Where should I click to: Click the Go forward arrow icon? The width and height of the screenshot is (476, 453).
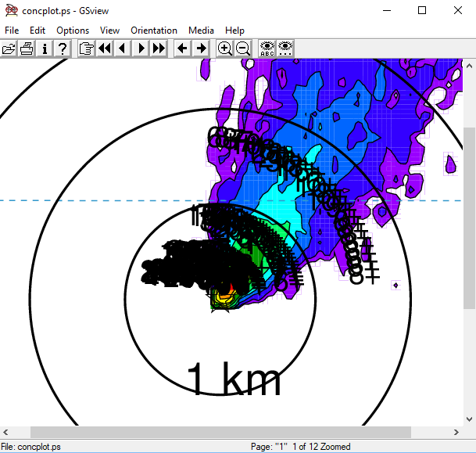pos(201,49)
